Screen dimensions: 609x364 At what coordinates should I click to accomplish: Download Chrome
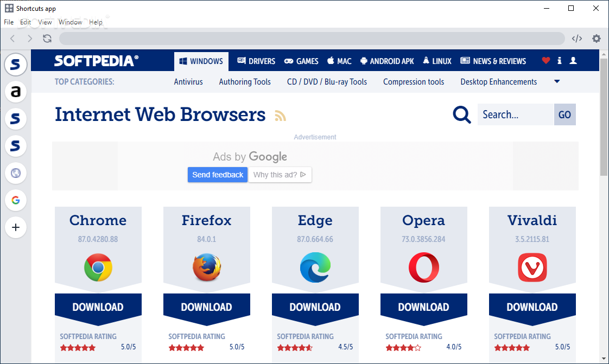click(98, 307)
